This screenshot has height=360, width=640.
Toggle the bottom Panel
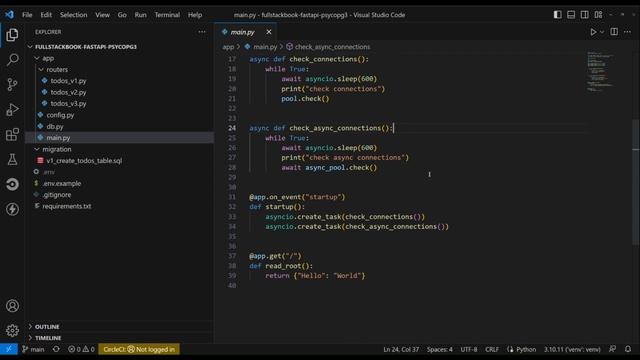pyautogui.click(x=571, y=15)
